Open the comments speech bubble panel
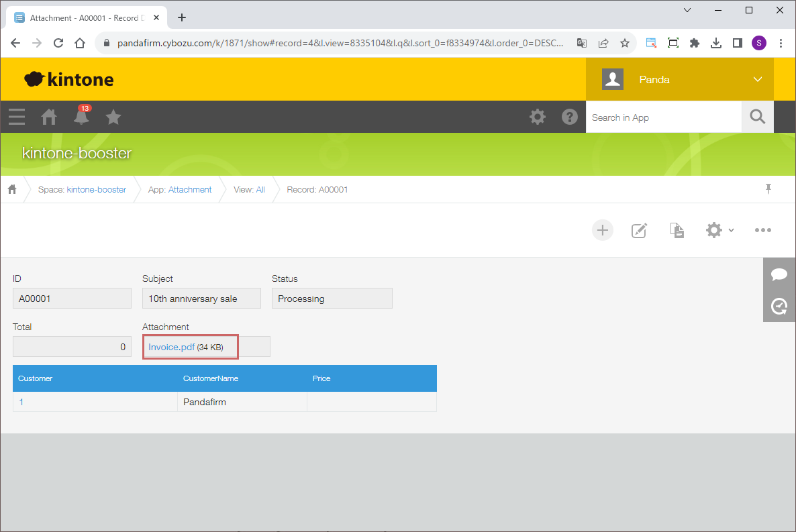796x532 pixels. 779,274
